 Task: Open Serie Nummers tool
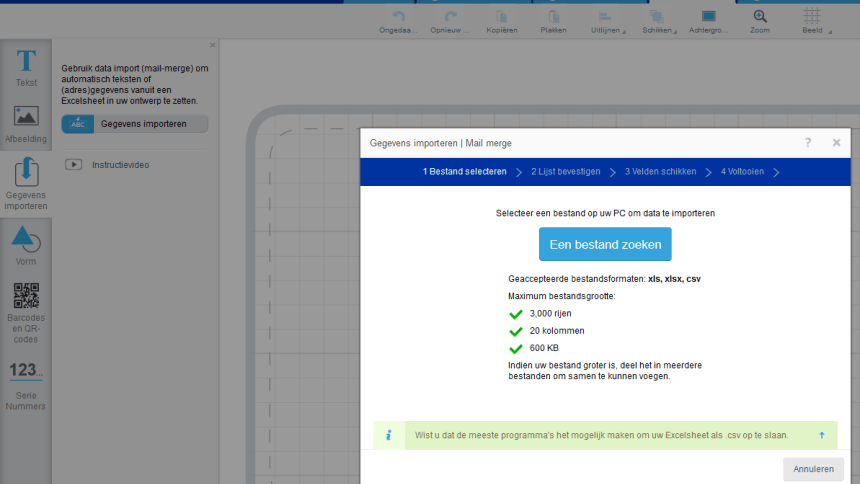(26, 385)
